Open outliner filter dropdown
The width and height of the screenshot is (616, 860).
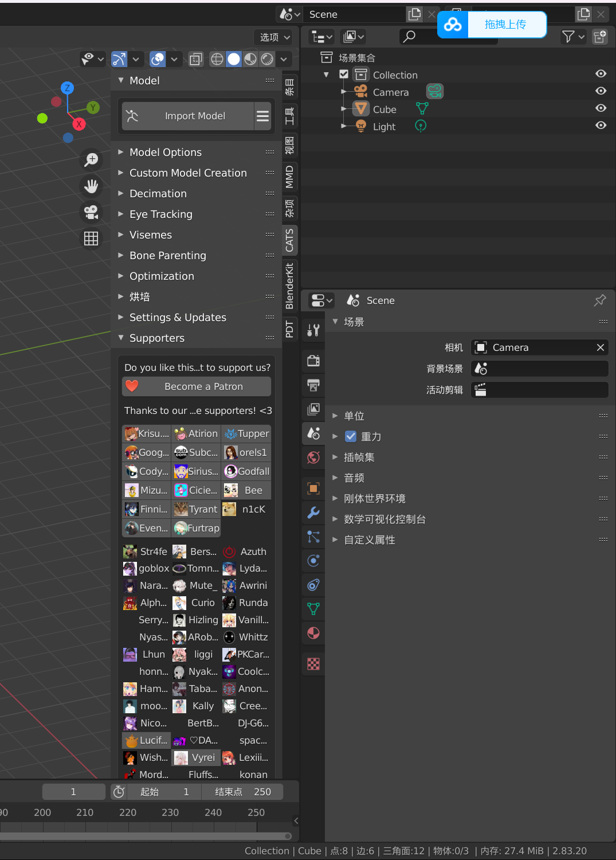point(574,37)
